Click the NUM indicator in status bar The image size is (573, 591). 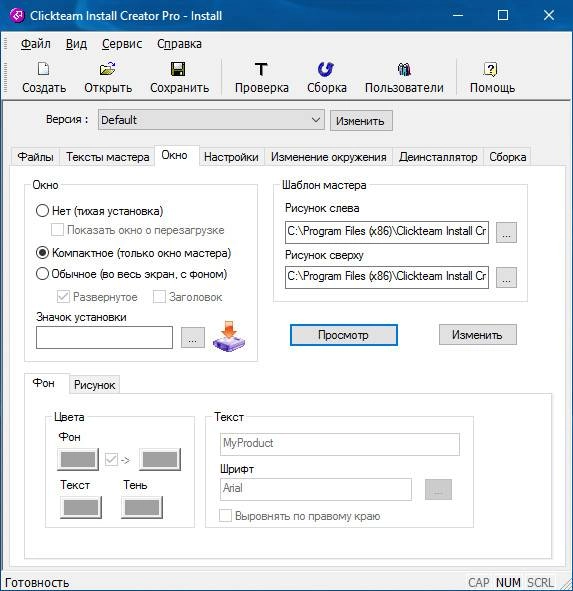(x=508, y=582)
